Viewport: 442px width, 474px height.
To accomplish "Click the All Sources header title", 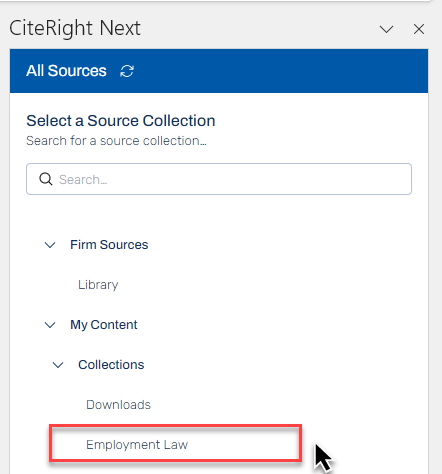I will point(66,71).
